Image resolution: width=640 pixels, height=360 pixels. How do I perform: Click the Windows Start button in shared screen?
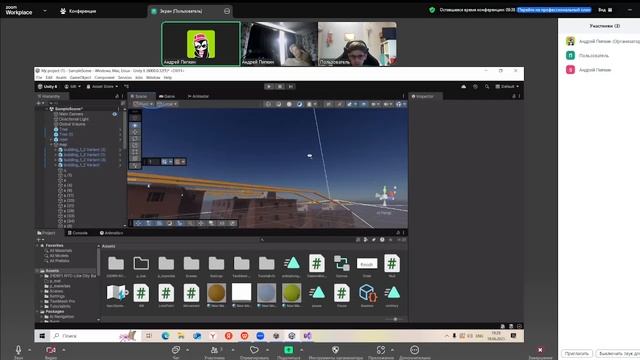[x=42, y=336]
